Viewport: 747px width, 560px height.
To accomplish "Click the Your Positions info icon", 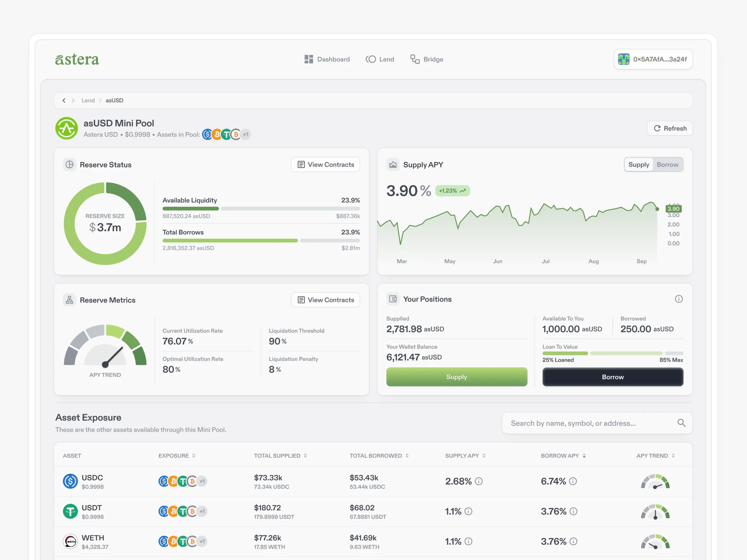I will pyautogui.click(x=679, y=299).
